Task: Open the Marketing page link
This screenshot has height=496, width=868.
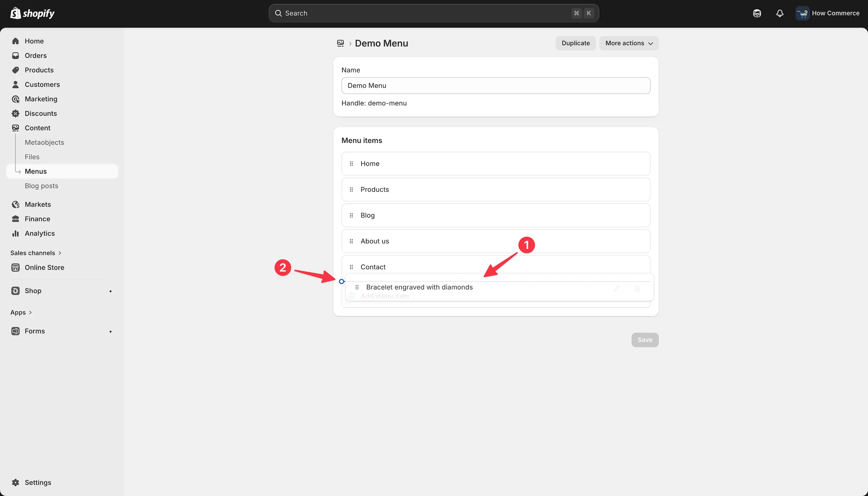Action: point(41,99)
